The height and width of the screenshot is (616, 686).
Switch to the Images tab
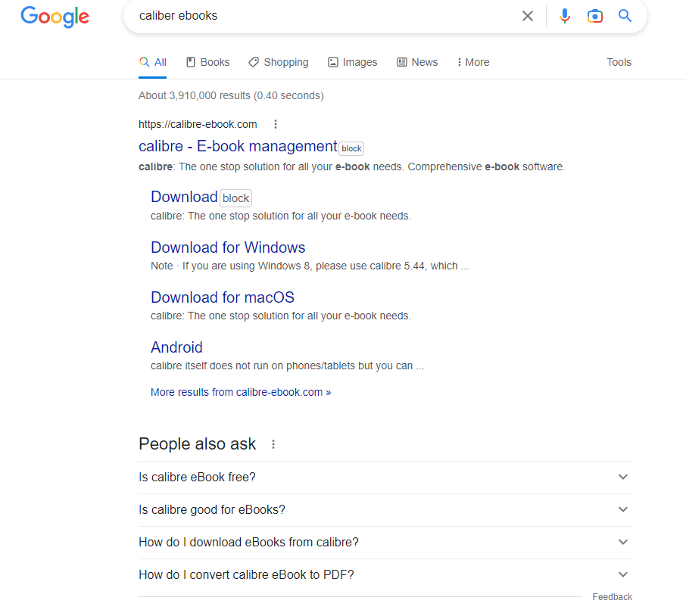(x=352, y=62)
